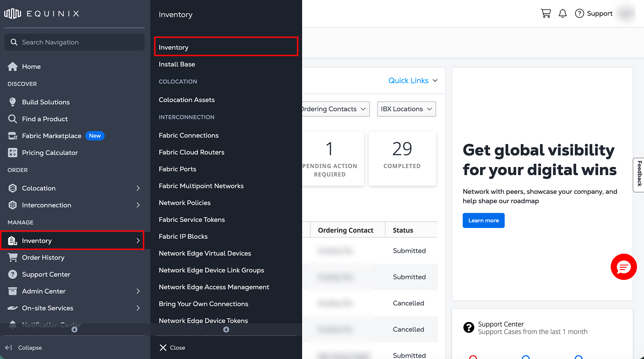
Task: Open Fabric Ports
Action: (x=178, y=169)
